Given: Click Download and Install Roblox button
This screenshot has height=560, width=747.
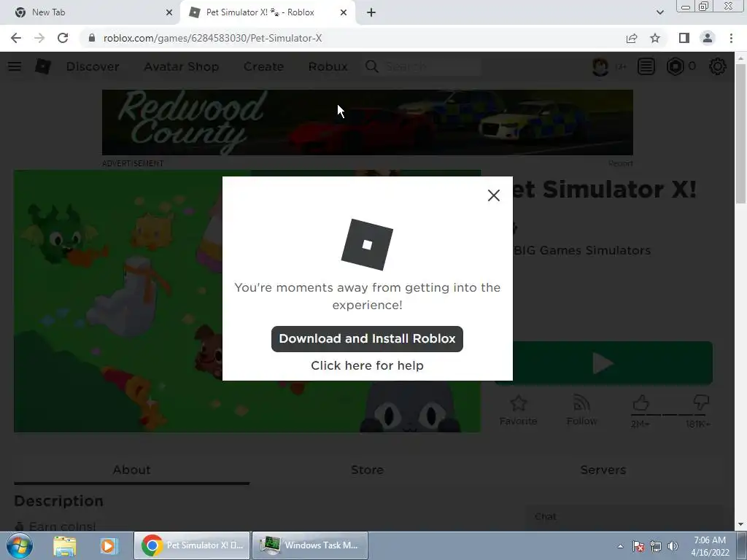Looking at the screenshot, I should pyautogui.click(x=367, y=338).
